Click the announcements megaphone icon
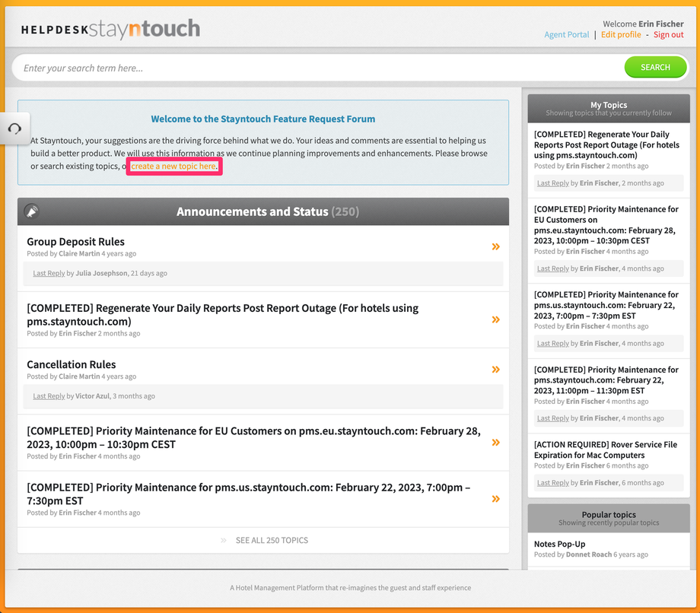The image size is (700, 613). pos(32,211)
